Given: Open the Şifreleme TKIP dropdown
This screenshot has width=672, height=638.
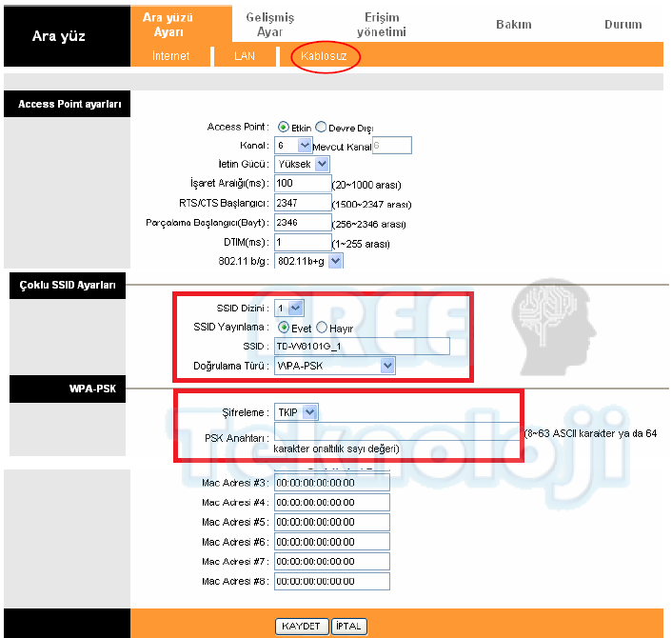Looking at the screenshot, I should coord(296,411).
